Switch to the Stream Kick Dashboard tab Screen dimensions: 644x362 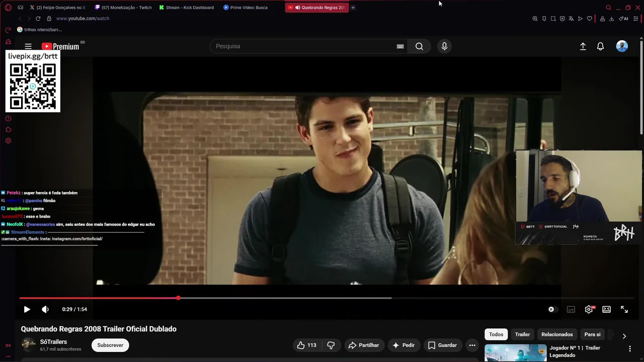tap(186, 8)
